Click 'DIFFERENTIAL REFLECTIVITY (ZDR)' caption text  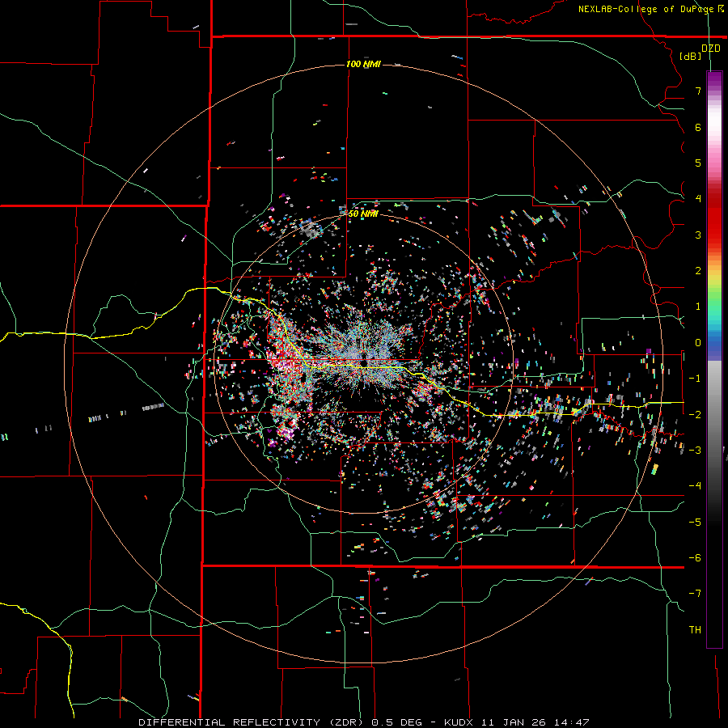252,722
